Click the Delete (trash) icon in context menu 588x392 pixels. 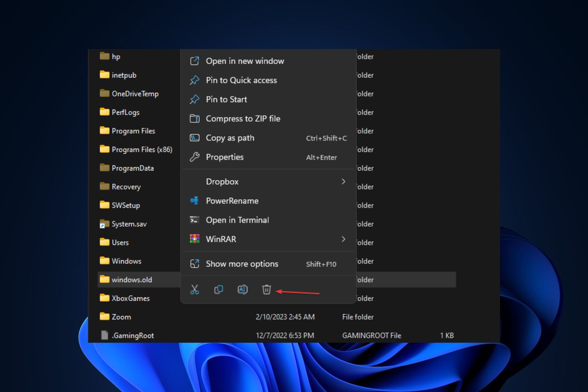[266, 290]
